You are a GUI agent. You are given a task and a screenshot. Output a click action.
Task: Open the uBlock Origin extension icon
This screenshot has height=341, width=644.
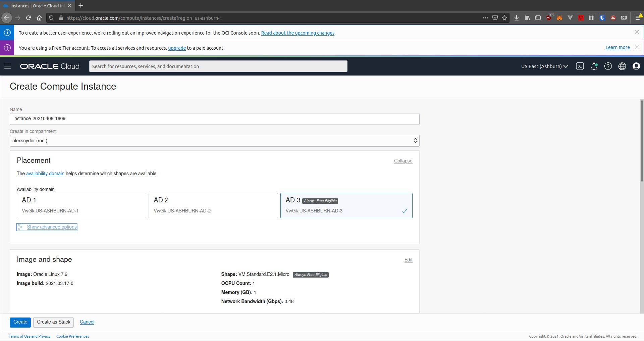point(549,18)
